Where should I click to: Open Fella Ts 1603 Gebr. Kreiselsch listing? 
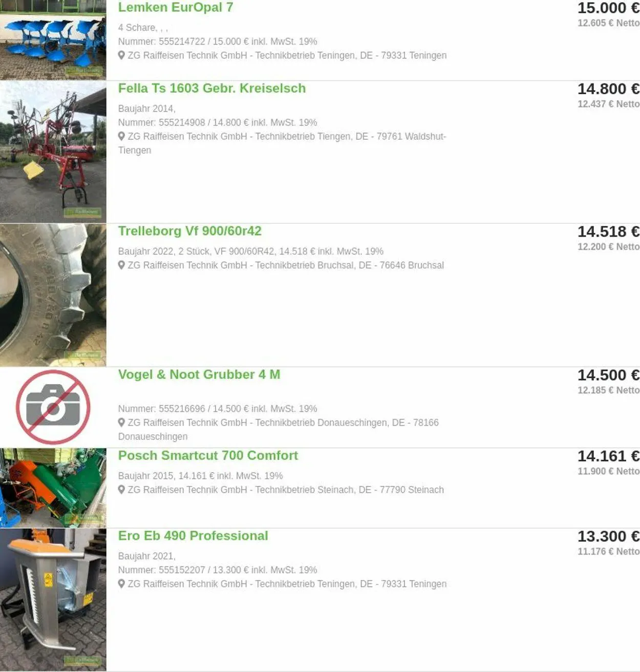click(x=212, y=88)
